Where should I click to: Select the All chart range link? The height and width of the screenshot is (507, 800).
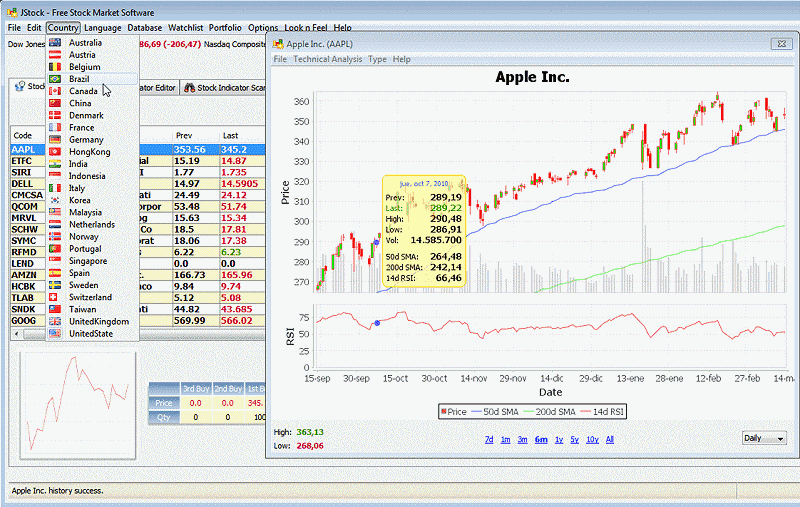click(x=610, y=439)
